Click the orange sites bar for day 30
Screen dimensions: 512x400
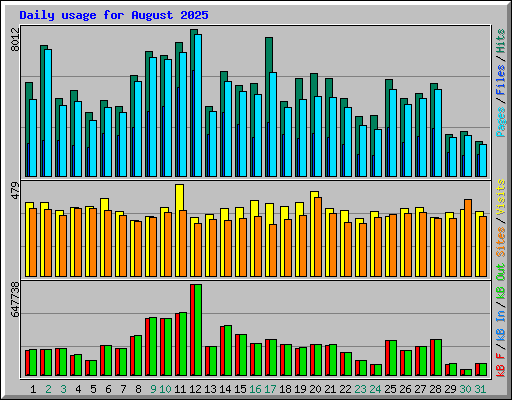(x=468, y=238)
